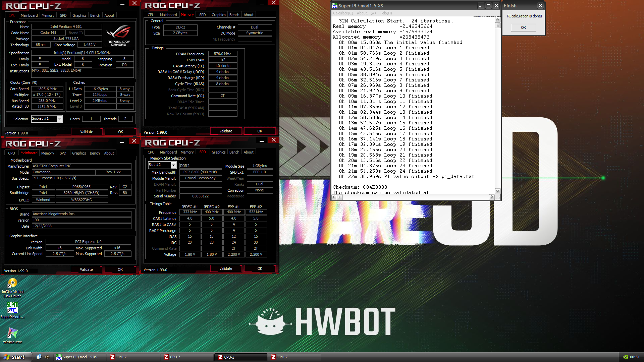Click Super PI vertical scrollbar down arrow
Screen dimensions: 644x362
[x=498, y=191]
